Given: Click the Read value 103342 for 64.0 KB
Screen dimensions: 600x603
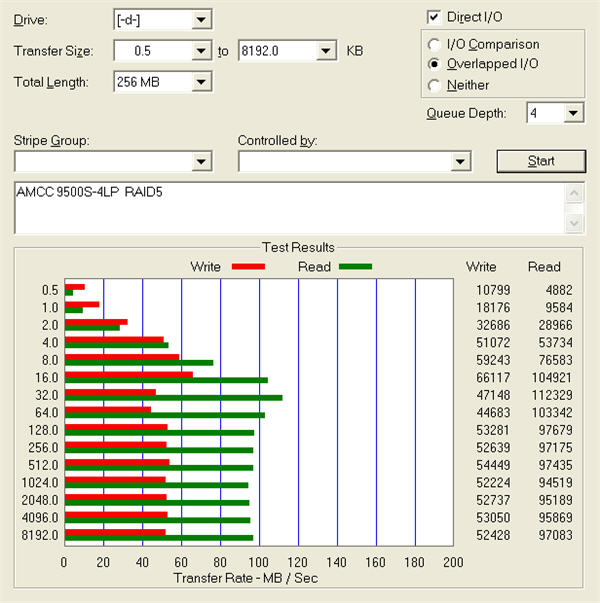Looking at the screenshot, I should (x=552, y=413).
